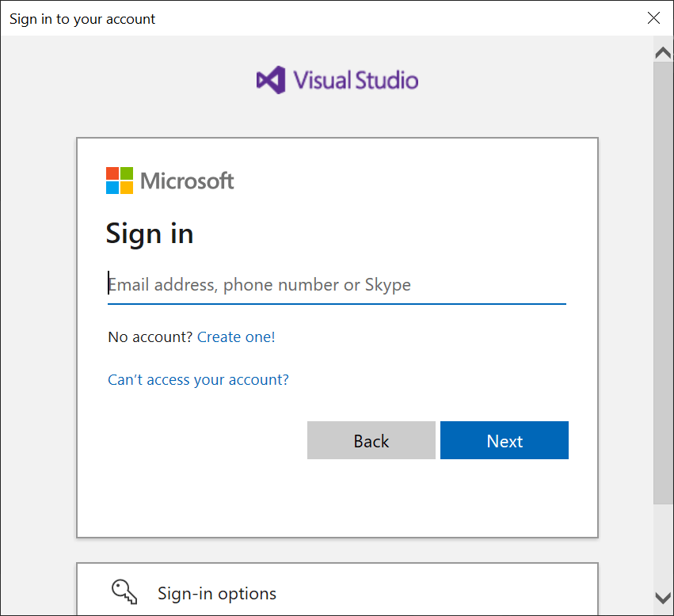Click the scrollbar up arrow
Screen dimensions: 674x616
click(x=663, y=52)
